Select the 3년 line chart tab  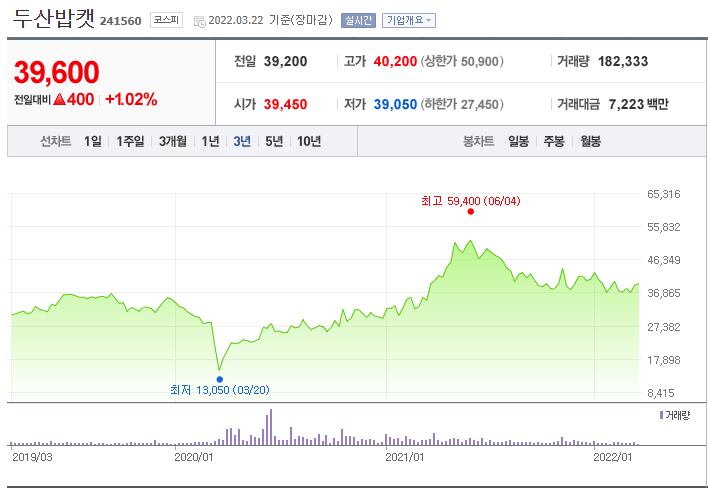(242, 141)
